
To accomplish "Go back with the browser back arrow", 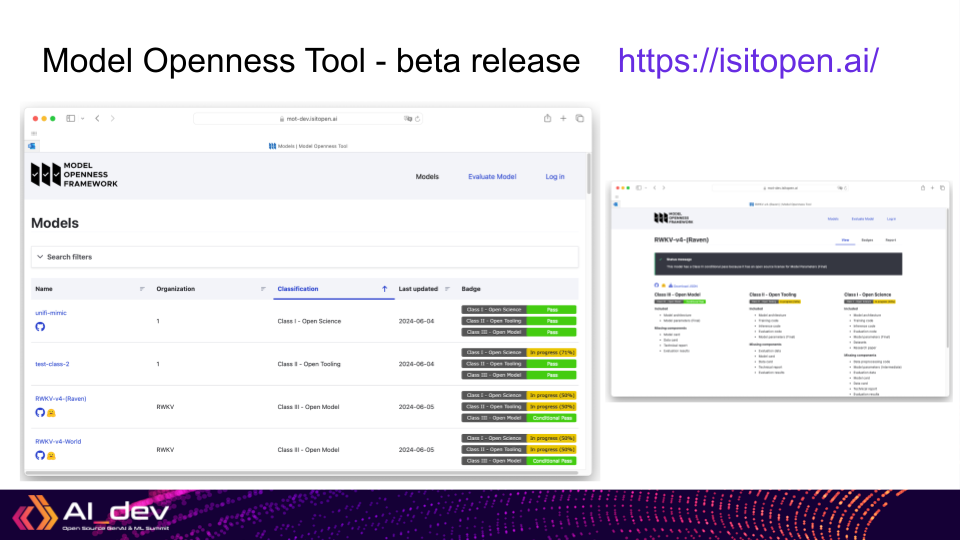I will click(97, 118).
